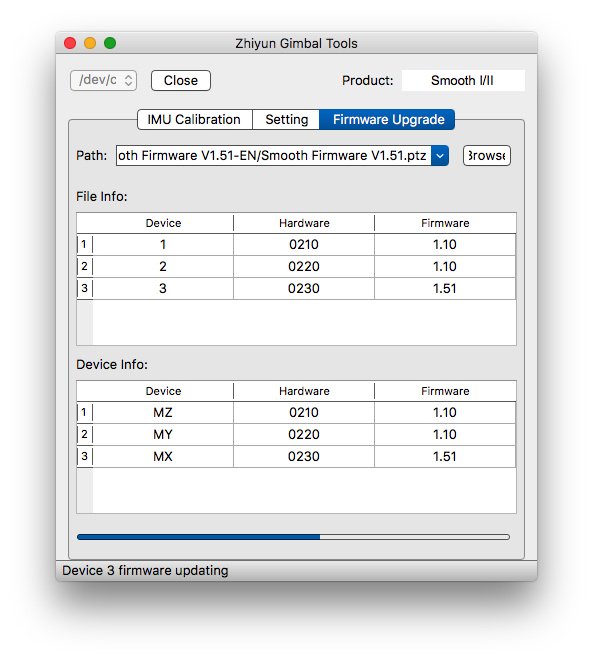Select the MX device cell
The width and height of the screenshot is (593, 661).
(163, 456)
